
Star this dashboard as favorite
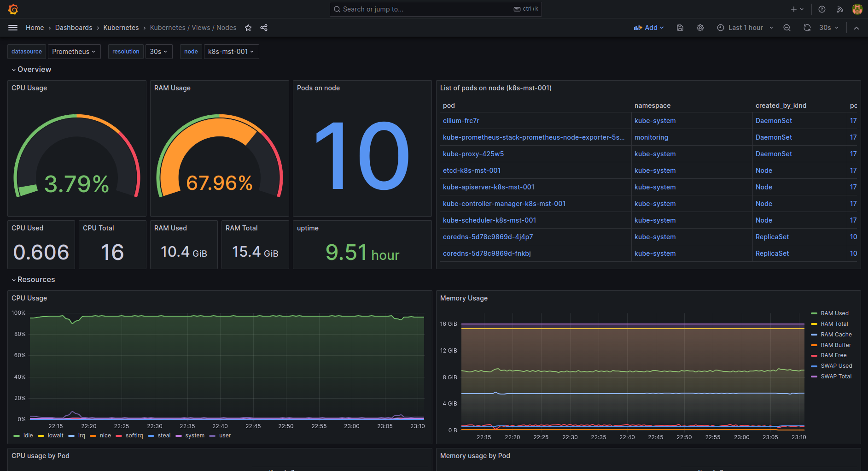tap(248, 28)
